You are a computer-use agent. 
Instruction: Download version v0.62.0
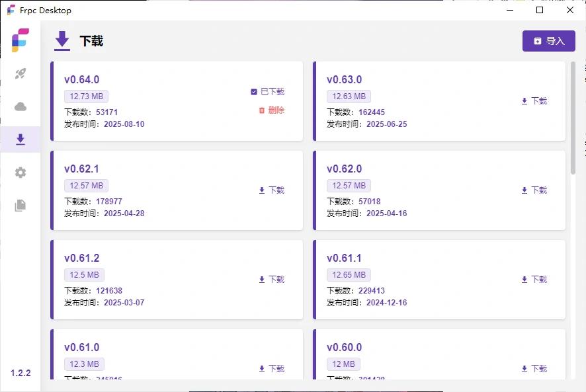point(534,190)
